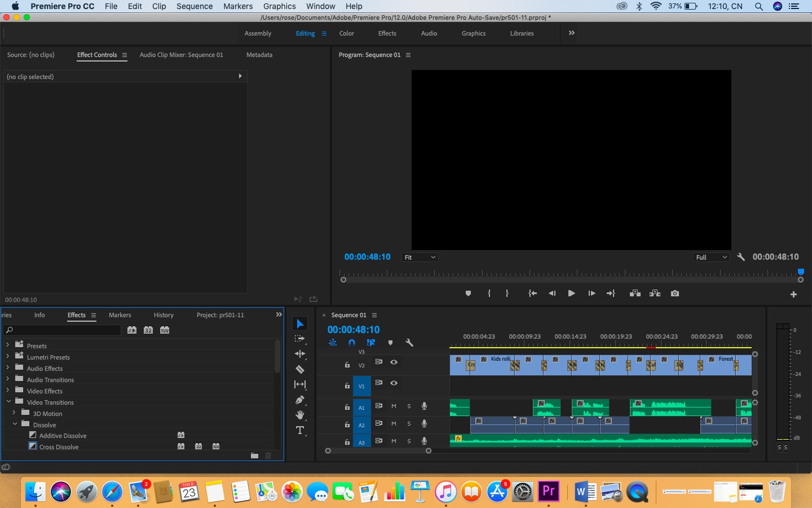Viewport: 812px width, 508px height.
Task: Add a marker in the Sequence 01 timeline
Action: tap(390, 343)
